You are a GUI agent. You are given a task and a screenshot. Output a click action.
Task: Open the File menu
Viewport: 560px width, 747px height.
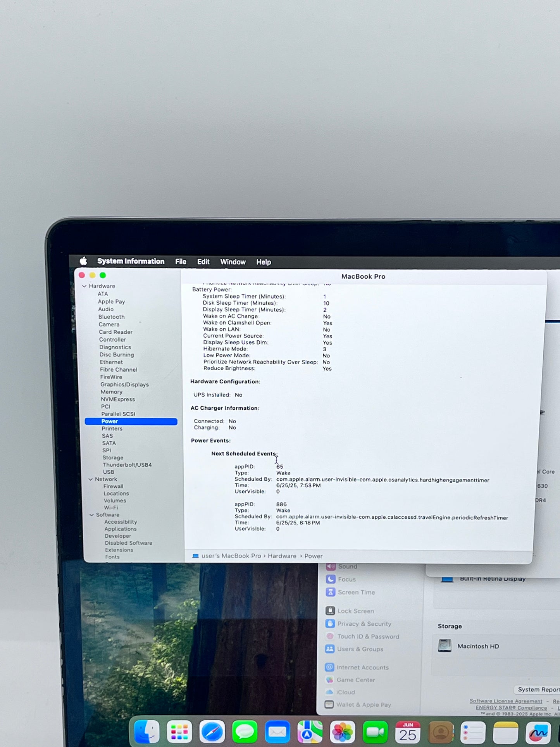tap(181, 262)
